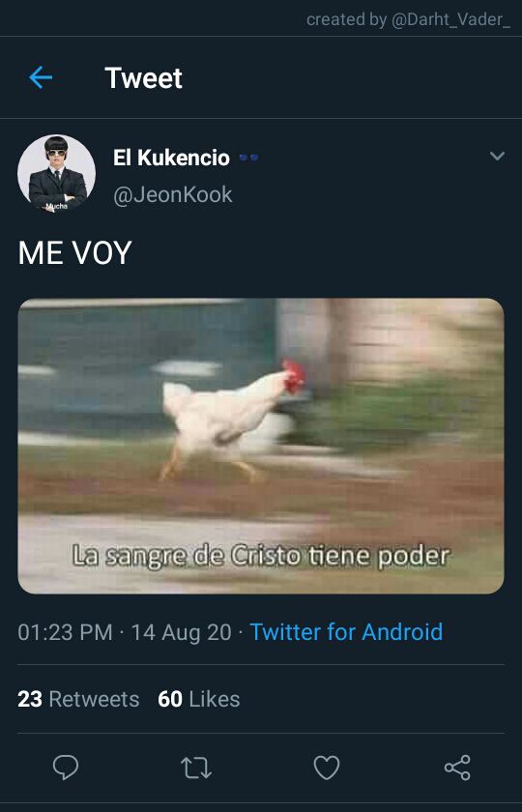
Task: View the 23 Retweets list
Action: click(78, 699)
